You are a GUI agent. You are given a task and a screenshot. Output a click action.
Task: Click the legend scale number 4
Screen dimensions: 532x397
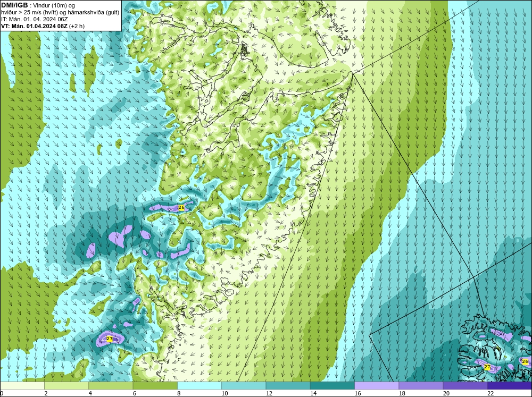(x=90, y=393)
